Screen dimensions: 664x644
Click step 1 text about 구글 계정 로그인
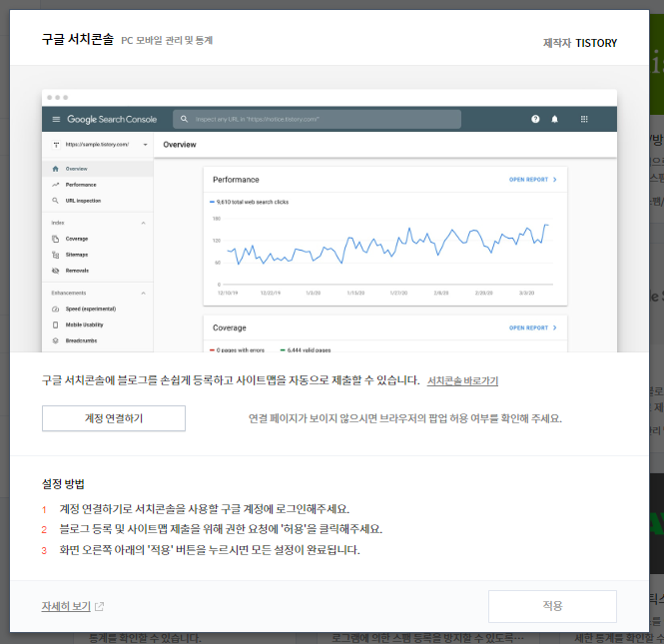click(x=204, y=509)
